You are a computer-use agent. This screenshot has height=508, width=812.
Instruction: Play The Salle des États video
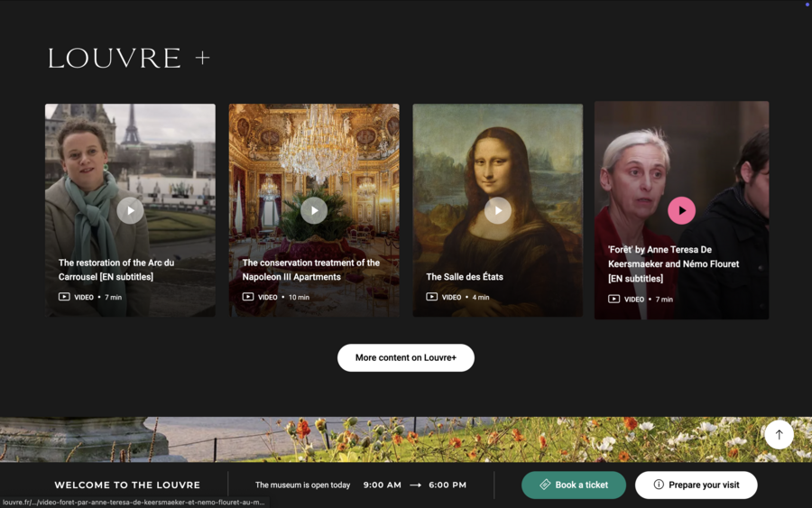coord(498,211)
